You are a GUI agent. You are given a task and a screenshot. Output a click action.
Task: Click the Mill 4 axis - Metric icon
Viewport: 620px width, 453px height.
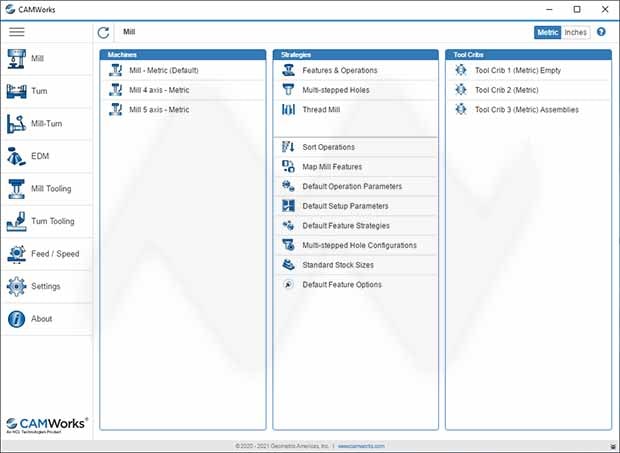115,90
